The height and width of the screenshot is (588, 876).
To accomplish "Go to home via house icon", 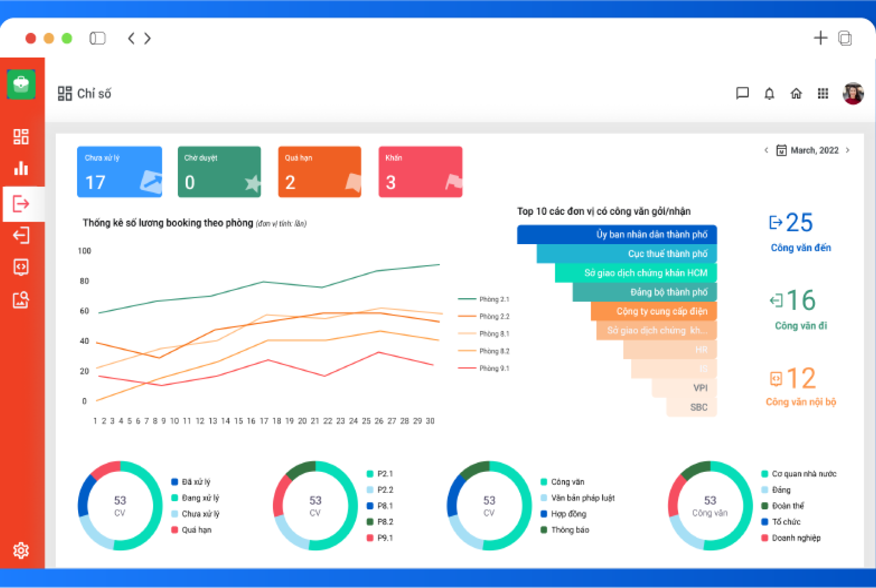I will pyautogui.click(x=796, y=94).
